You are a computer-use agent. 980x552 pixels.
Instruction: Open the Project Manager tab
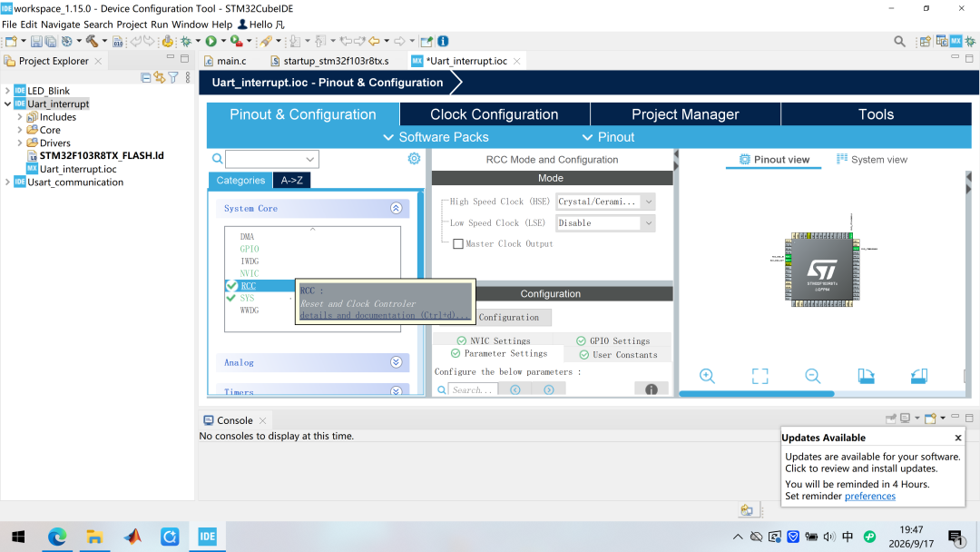click(685, 114)
